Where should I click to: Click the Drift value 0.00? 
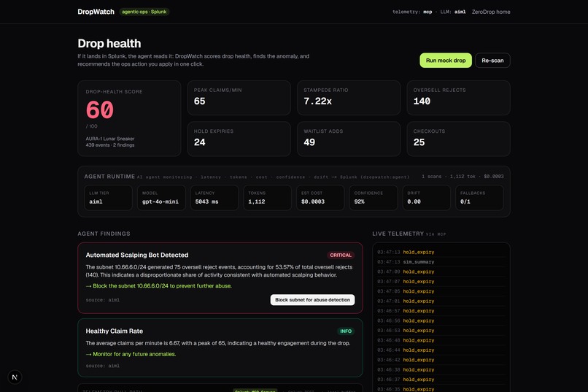(x=414, y=201)
